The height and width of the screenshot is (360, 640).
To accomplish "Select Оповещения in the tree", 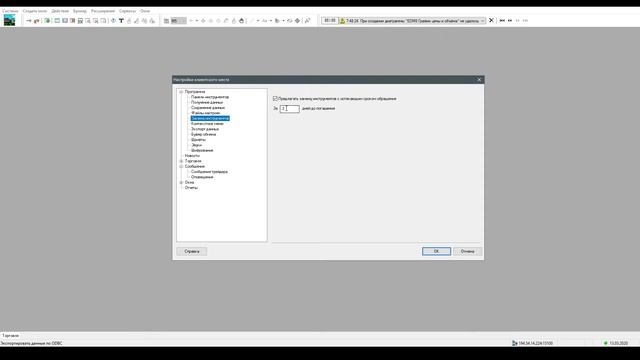I will tap(202, 177).
